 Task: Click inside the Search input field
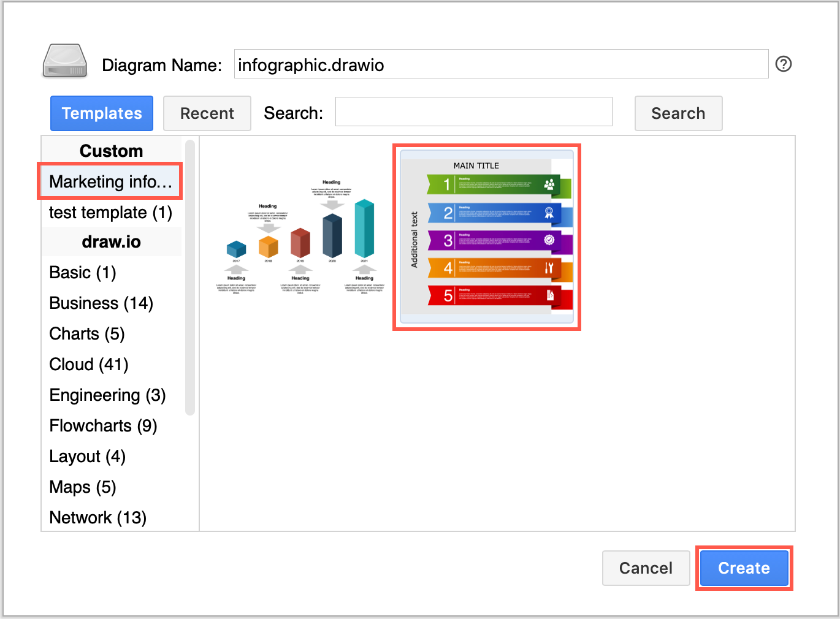tap(473, 112)
